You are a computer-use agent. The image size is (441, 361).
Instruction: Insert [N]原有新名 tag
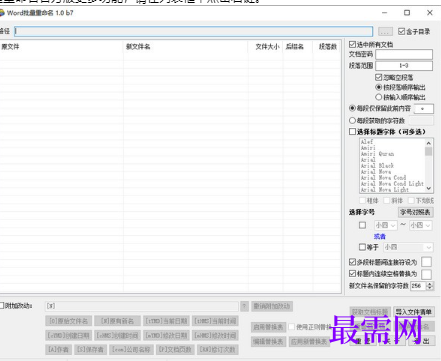[x=117, y=321]
